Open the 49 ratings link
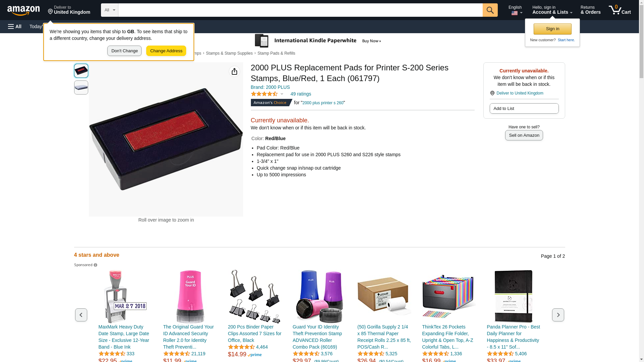 point(301,94)
